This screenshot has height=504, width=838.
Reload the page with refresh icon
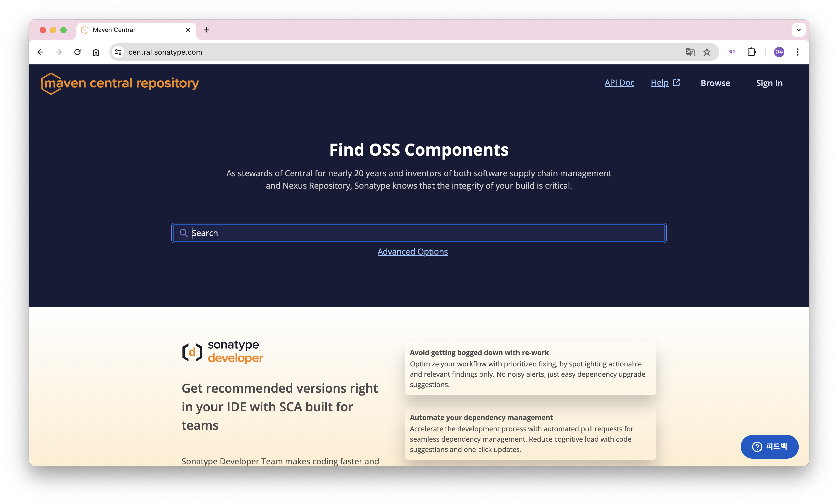tap(77, 52)
